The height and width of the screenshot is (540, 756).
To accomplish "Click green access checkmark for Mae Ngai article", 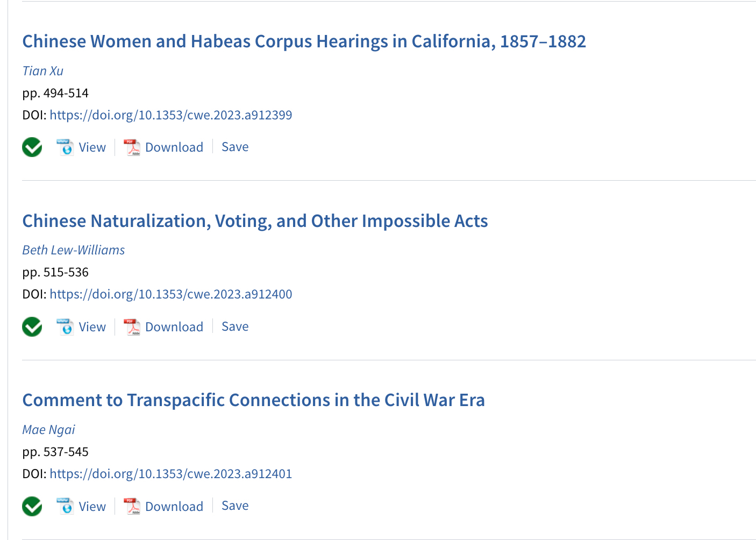I will tap(32, 506).
